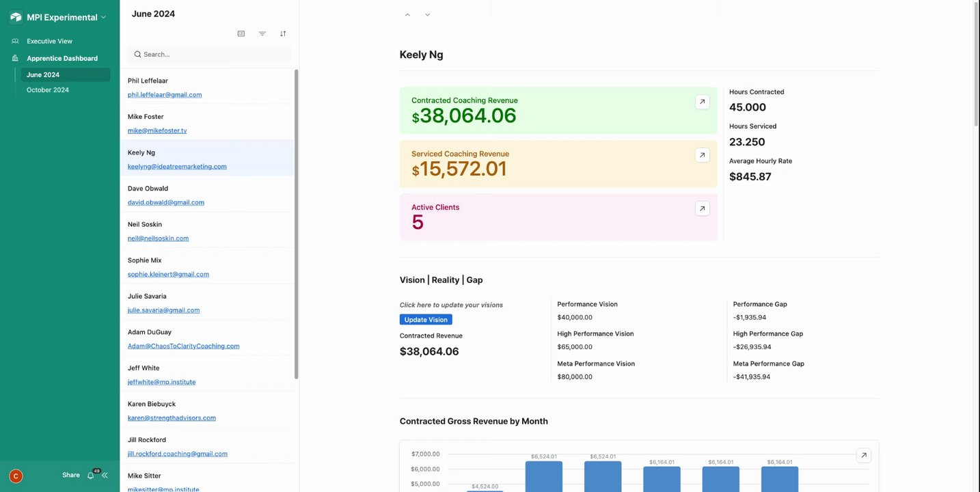980x492 pixels.
Task: Click the list layout icon beside filter
Action: point(241,33)
